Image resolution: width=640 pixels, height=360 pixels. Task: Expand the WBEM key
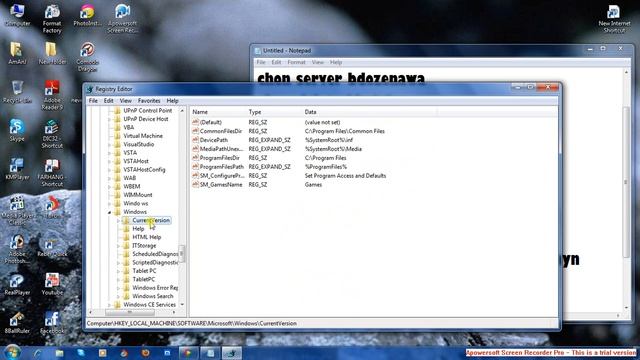109,187
